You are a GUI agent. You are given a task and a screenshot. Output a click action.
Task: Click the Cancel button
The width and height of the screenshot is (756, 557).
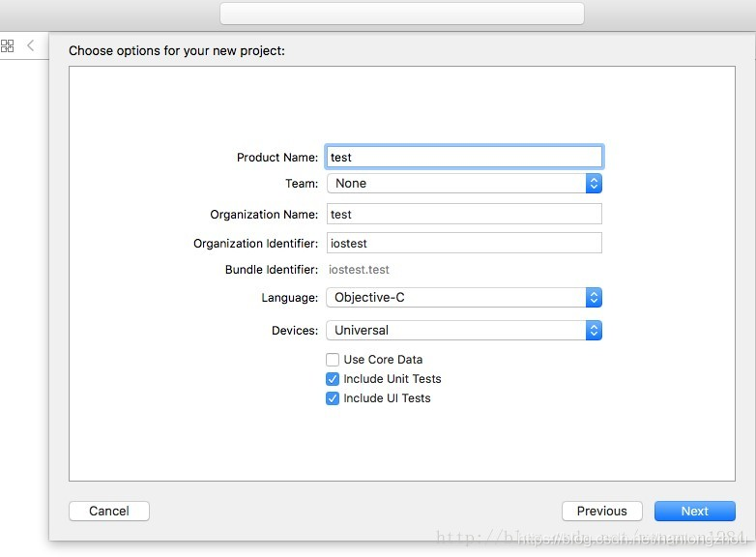[109, 512]
